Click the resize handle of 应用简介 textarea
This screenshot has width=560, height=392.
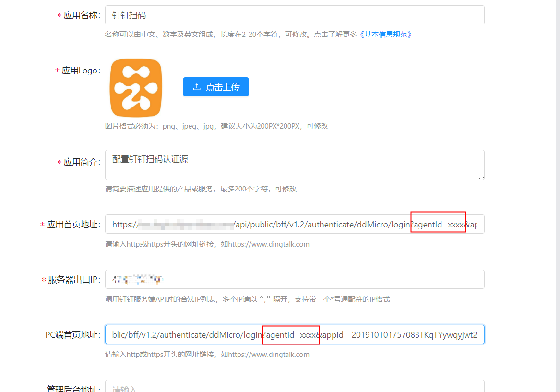point(481,177)
